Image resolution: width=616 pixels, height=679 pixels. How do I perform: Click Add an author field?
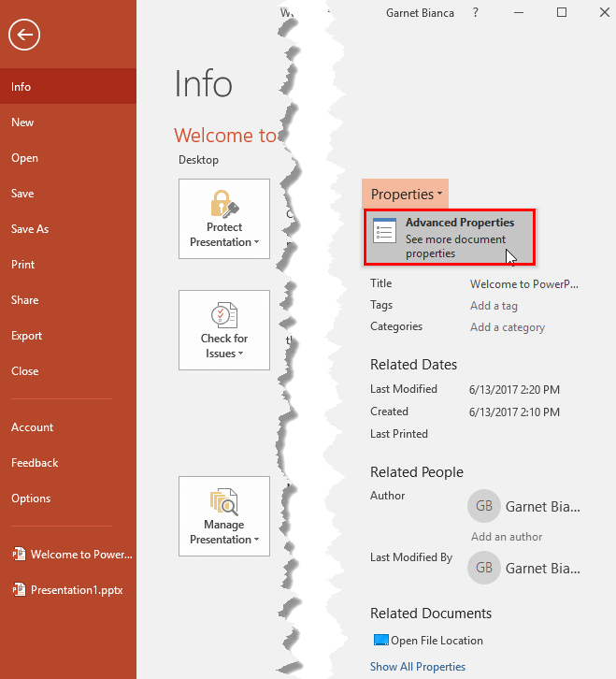[x=507, y=537]
